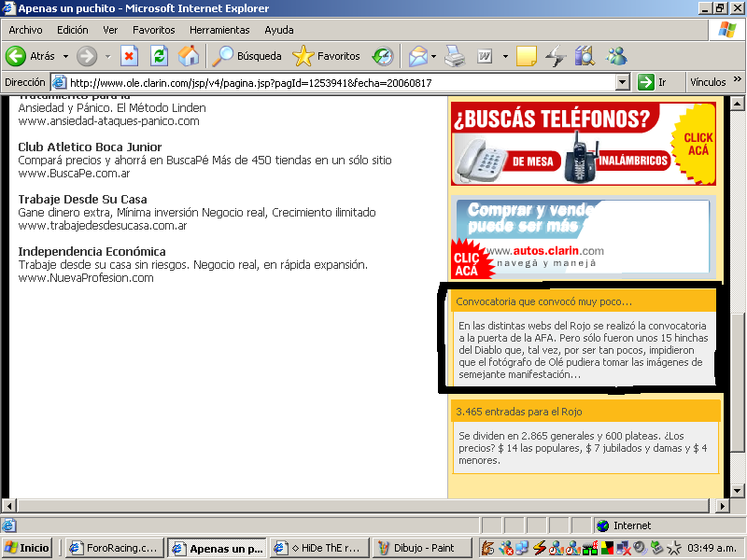
Task: Open the Edit with Word dropdown arrow
Action: [505, 56]
